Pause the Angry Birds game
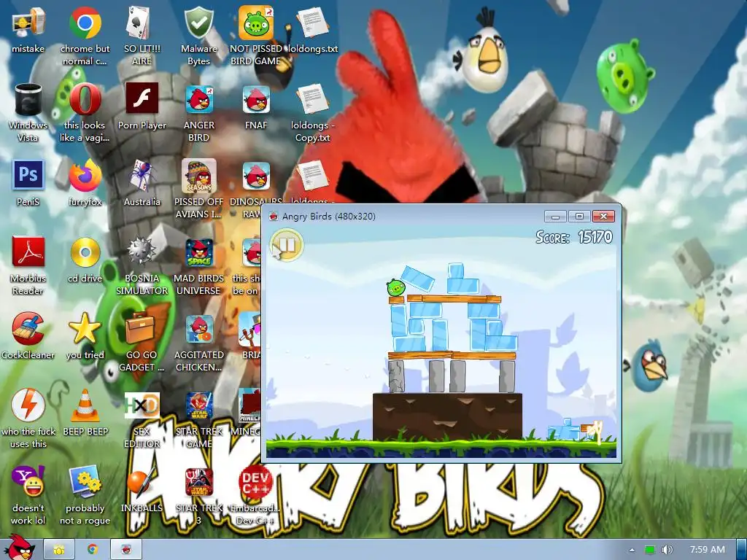747x560 pixels. pyautogui.click(x=287, y=245)
